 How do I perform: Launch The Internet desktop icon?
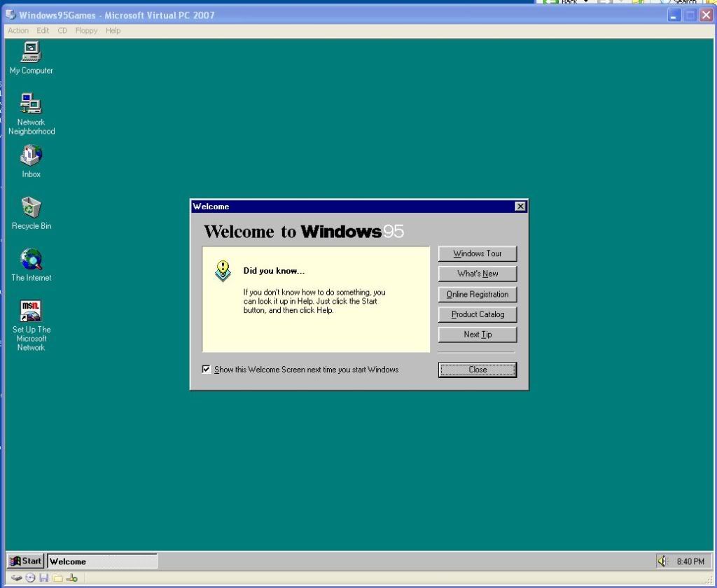(31, 260)
